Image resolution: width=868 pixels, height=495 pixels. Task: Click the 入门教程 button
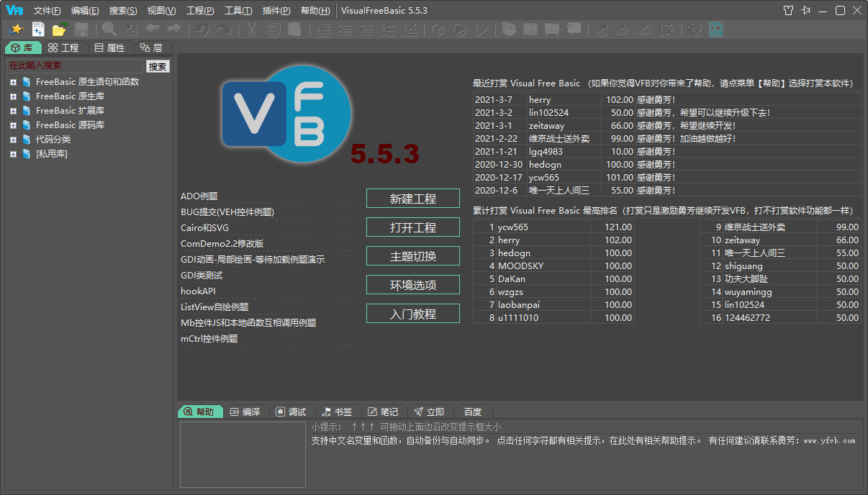(x=412, y=313)
